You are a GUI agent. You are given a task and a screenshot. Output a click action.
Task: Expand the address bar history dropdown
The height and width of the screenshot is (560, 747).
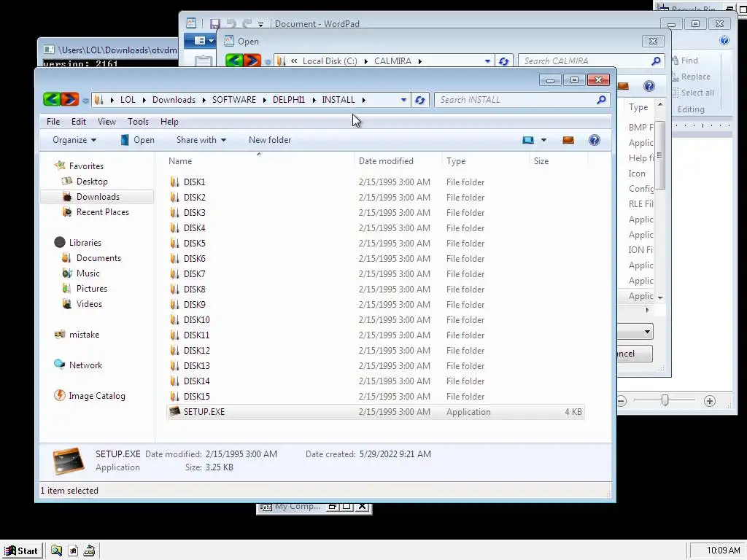[403, 100]
